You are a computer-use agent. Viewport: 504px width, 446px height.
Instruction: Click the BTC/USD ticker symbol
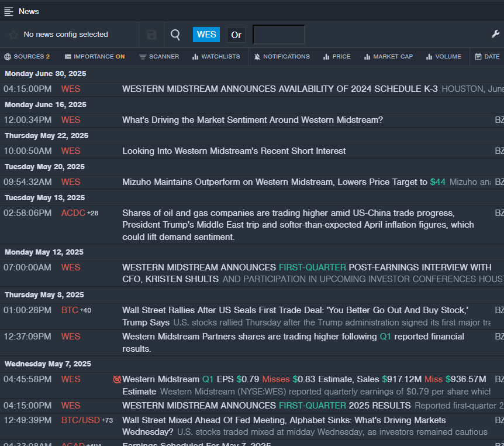point(80,420)
